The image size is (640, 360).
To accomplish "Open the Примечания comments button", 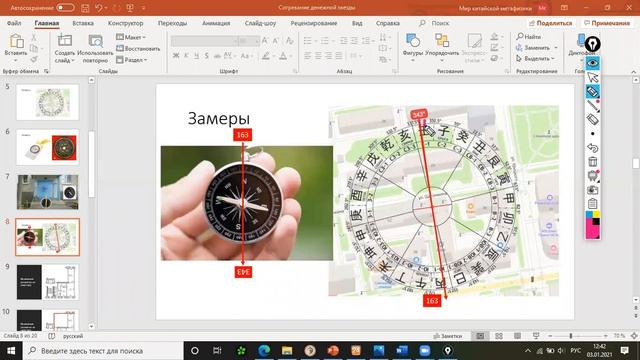I will [x=607, y=23].
